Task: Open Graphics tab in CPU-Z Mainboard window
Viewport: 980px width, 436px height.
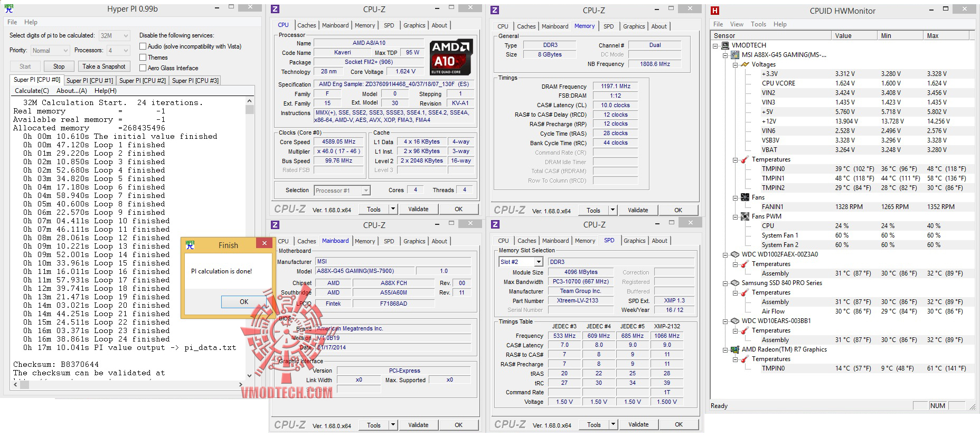Action: pos(414,241)
